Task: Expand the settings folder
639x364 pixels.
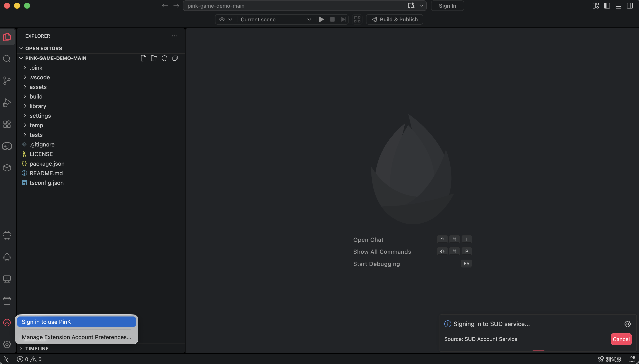Action: (x=101, y=116)
